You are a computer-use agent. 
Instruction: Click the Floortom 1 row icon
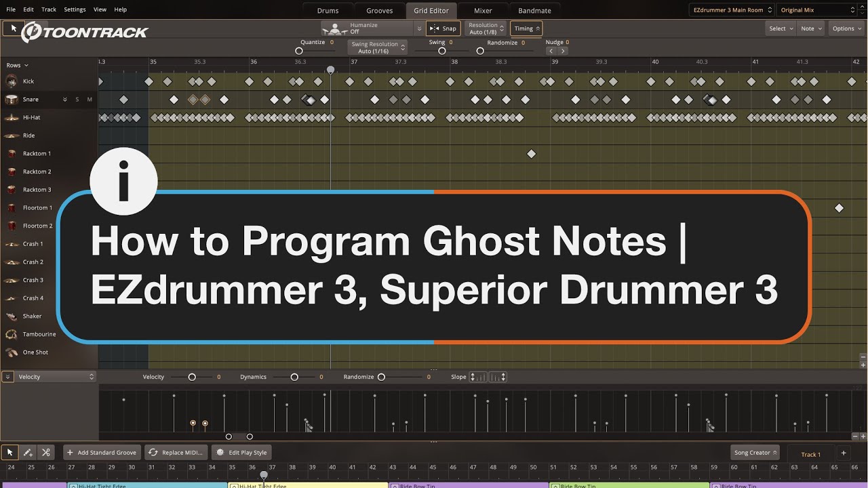(x=12, y=208)
